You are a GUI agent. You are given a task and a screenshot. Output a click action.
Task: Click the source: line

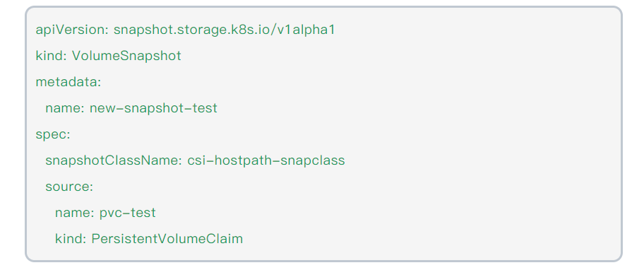click(69, 187)
